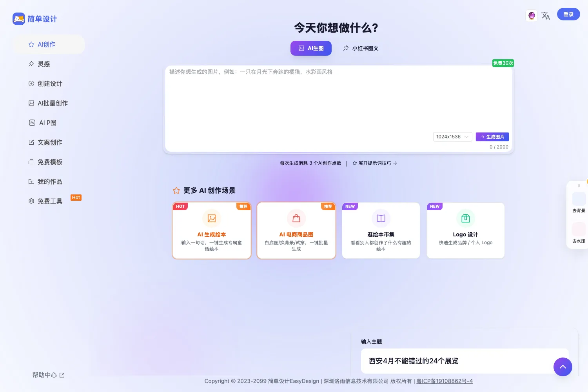The height and width of the screenshot is (392, 588).
Task: Open the AI创作 sidebar item
Action: coord(48,44)
